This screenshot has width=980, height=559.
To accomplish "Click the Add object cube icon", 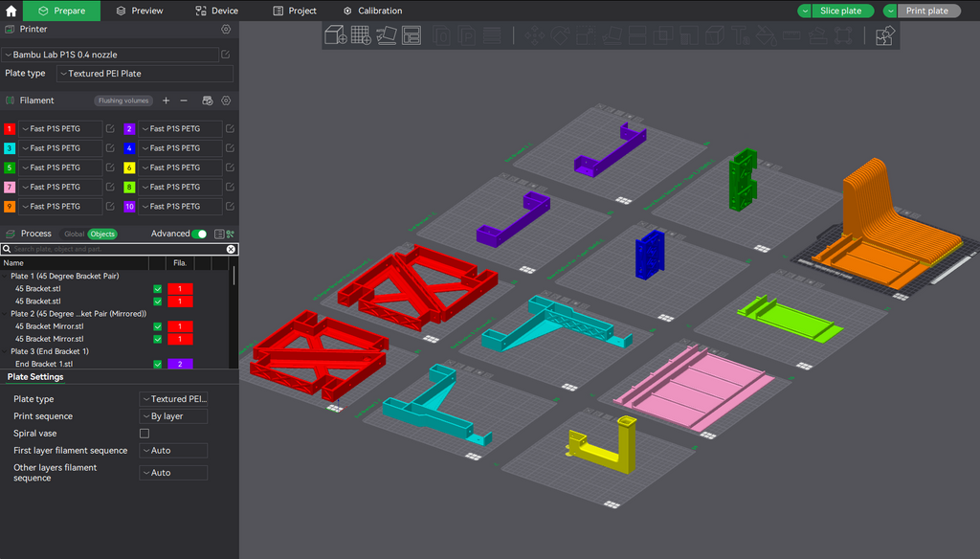I will (x=336, y=35).
